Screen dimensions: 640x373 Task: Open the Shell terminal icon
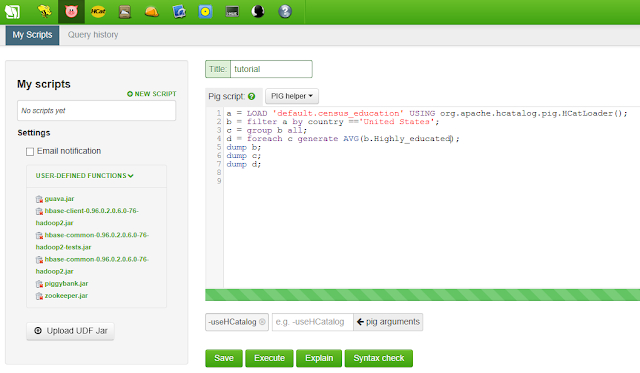coord(232,11)
